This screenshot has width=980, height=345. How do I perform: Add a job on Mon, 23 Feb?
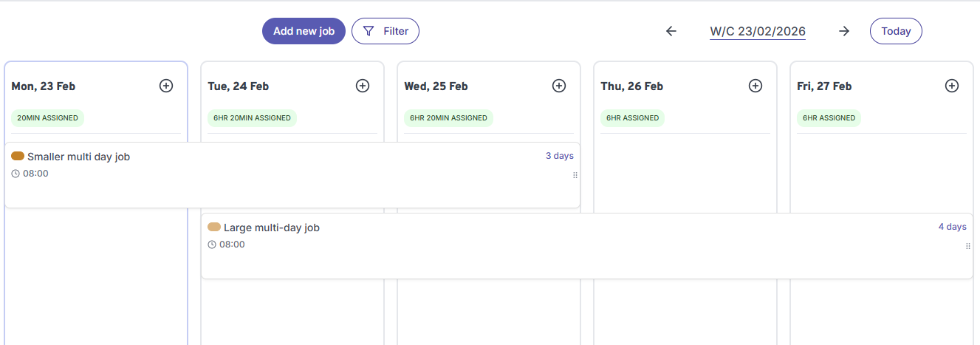pos(166,86)
